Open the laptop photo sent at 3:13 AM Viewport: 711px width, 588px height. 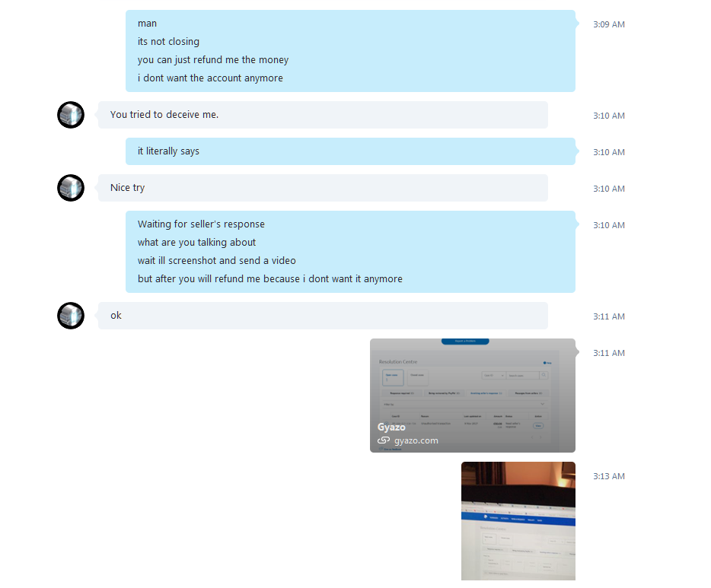(x=518, y=521)
